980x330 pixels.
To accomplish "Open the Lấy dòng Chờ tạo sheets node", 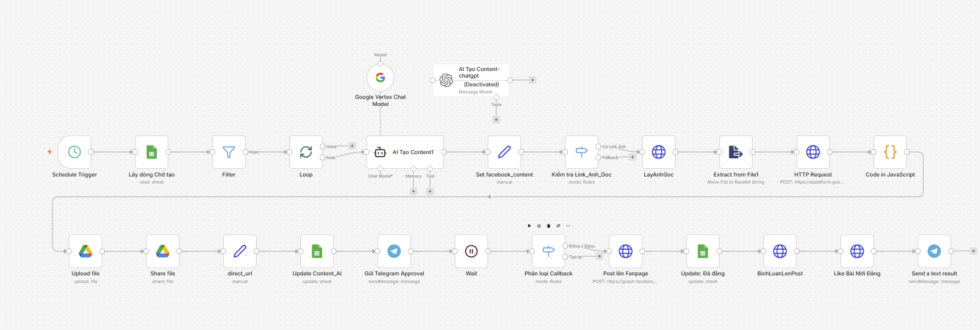I will 152,152.
